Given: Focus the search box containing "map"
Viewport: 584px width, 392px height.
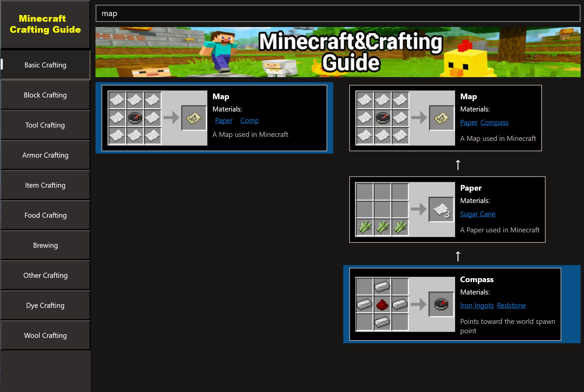Looking at the screenshot, I should (x=338, y=13).
